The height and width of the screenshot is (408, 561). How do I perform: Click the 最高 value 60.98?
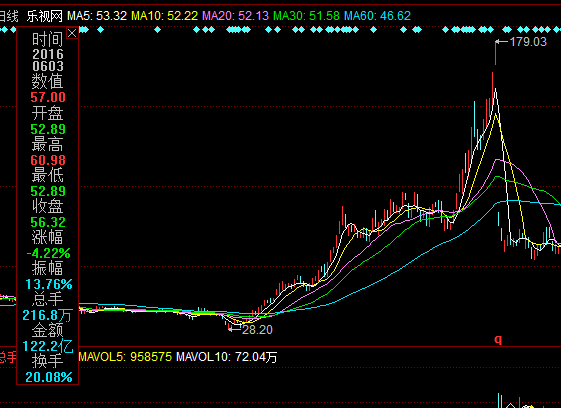click(x=48, y=160)
